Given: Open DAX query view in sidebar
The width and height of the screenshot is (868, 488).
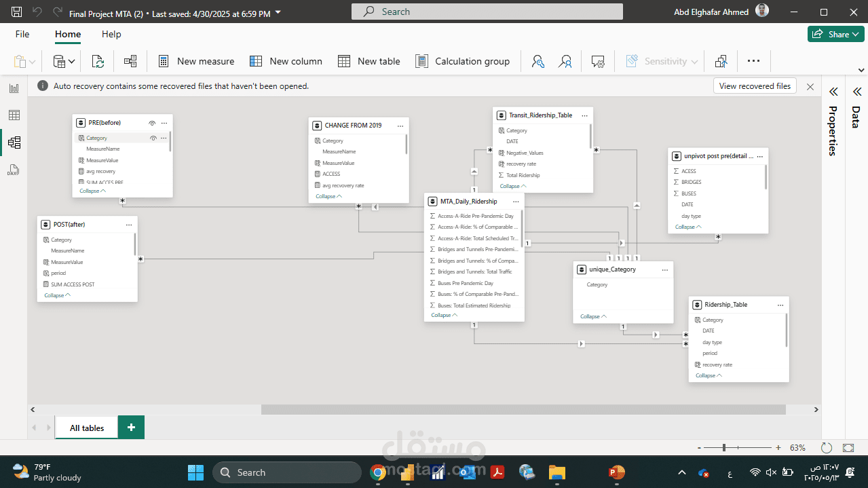Looking at the screenshot, I should click(14, 170).
